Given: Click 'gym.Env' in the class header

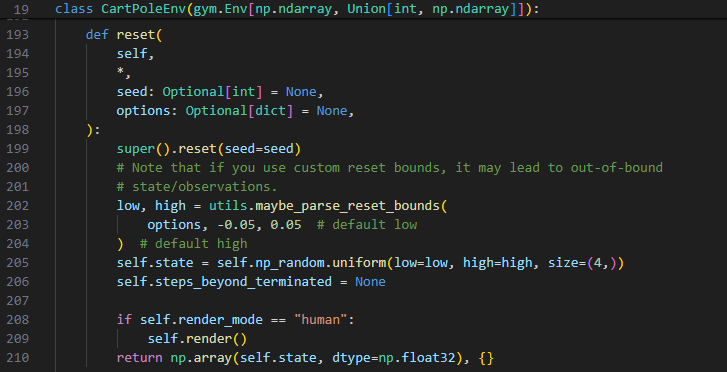Looking at the screenshot, I should pyautogui.click(x=220, y=9).
